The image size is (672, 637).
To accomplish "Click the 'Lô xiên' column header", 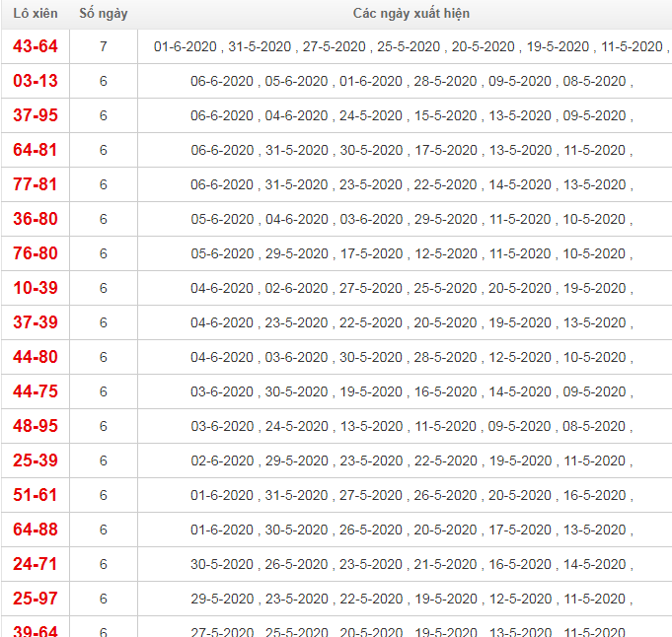I will click(x=36, y=13).
